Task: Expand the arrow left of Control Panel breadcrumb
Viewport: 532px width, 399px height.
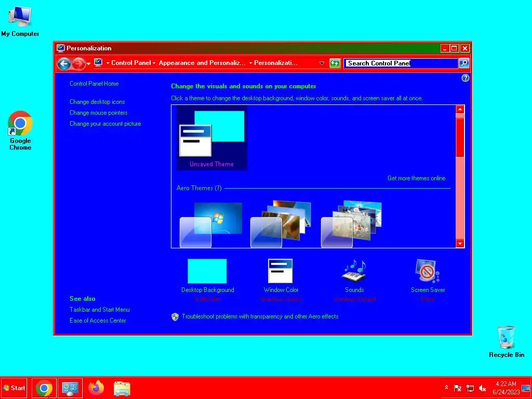Action: [108, 63]
